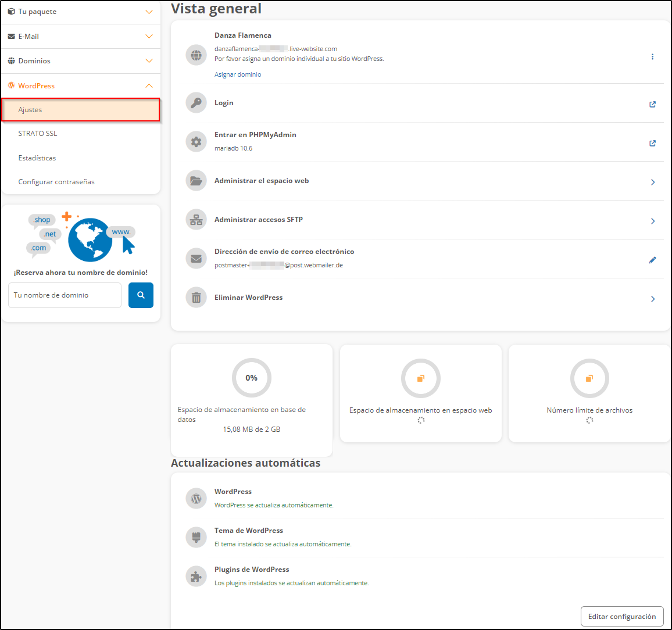Click the Tu nombre de dominio field

click(x=65, y=295)
